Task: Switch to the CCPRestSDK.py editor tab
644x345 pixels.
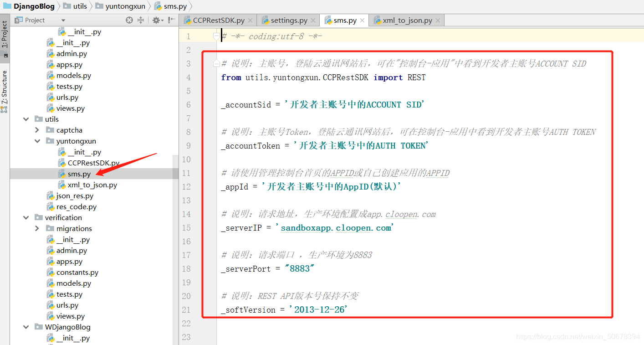Action: (218, 20)
